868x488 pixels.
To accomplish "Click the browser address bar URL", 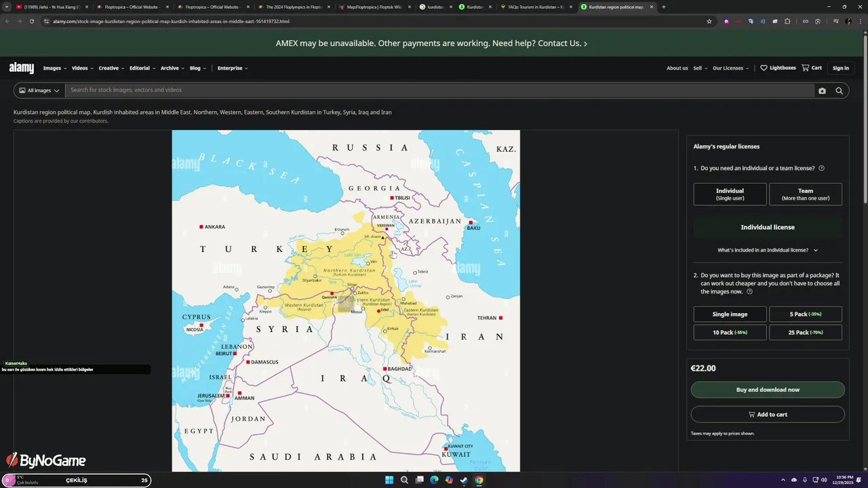I will coord(171,21).
